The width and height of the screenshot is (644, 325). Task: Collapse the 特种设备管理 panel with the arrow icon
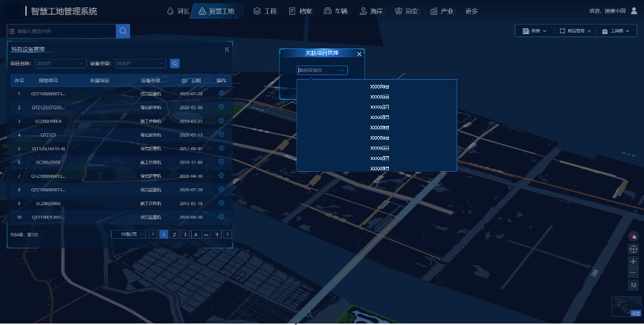[227, 50]
